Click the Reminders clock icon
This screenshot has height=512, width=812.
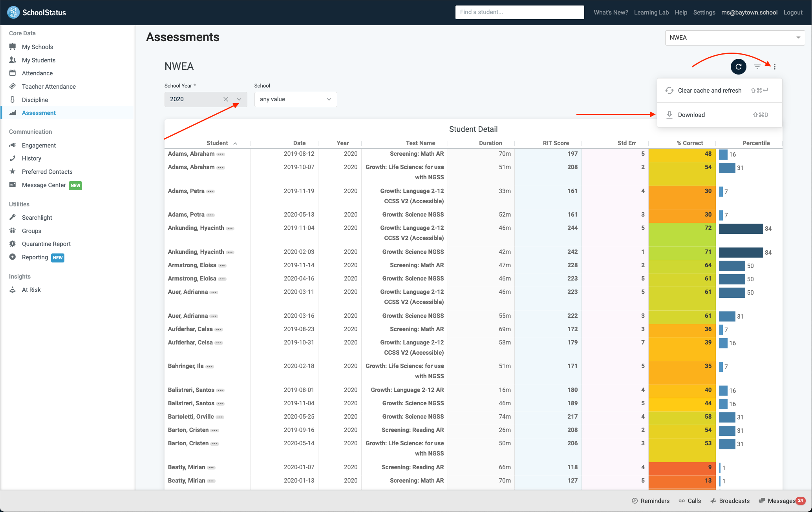635,501
